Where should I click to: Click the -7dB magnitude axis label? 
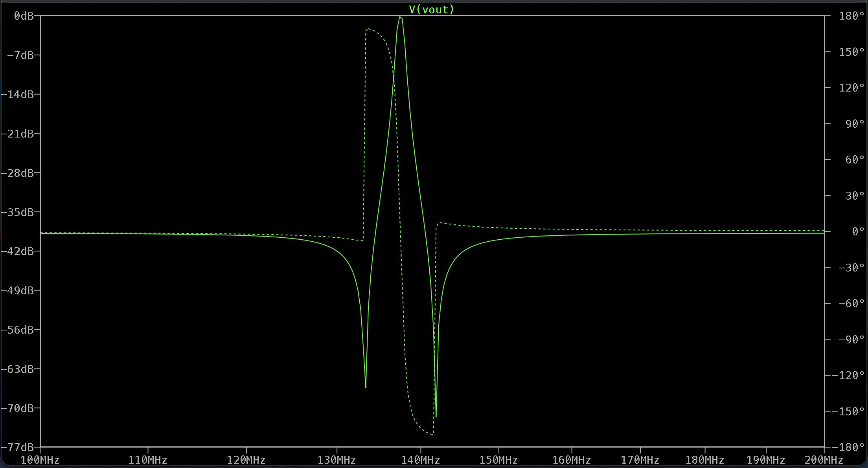click(x=20, y=55)
